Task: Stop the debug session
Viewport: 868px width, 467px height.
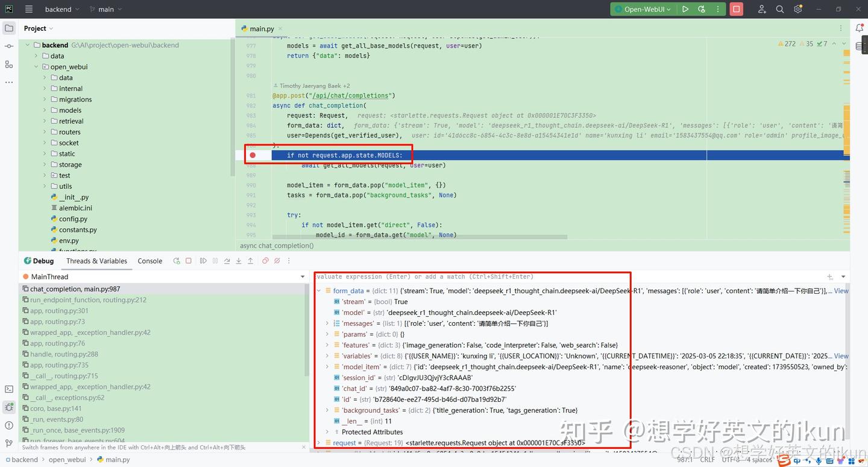Action: point(189,261)
